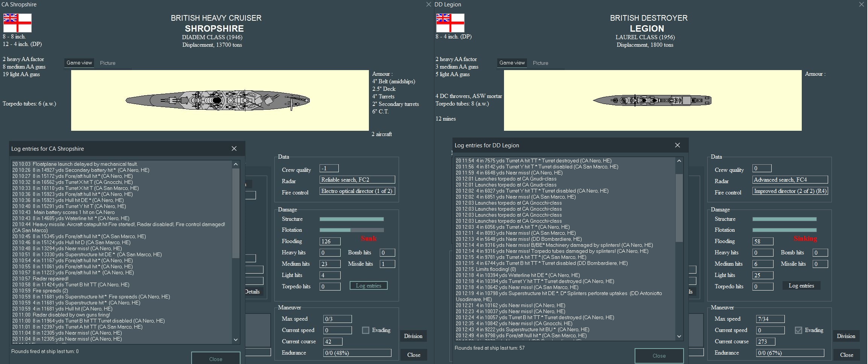Click Shropshire Max speed field 0/3
868x364 pixels.
tap(338, 319)
